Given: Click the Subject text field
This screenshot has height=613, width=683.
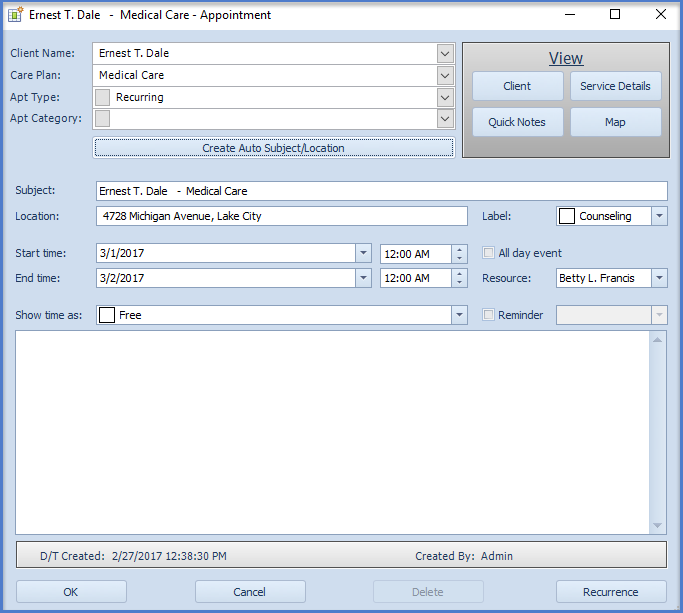Looking at the screenshot, I should pyautogui.click(x=381, y=191).
